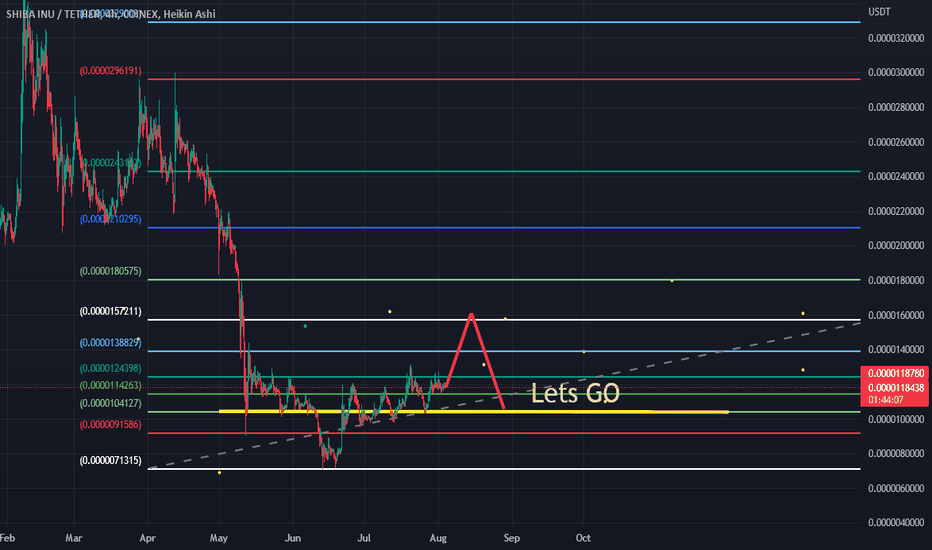Viewport: 932px width, 550px height.
Task: Click price scale value 0.0000300000
Action: tap(896, 73)
